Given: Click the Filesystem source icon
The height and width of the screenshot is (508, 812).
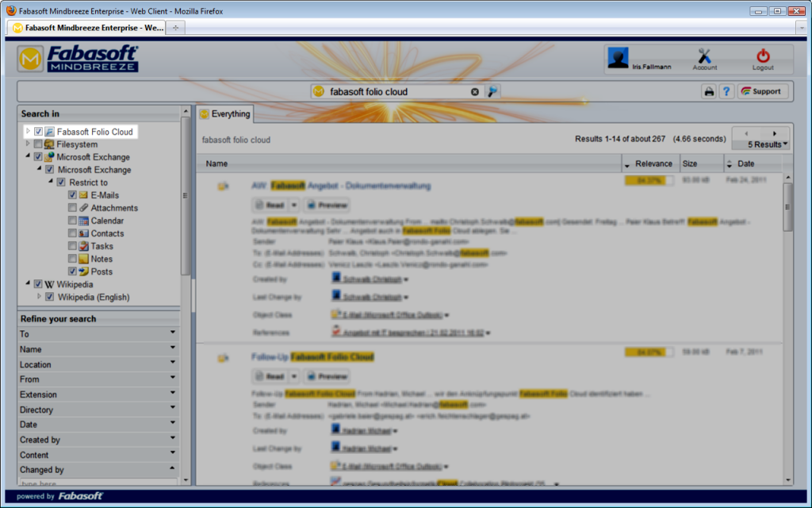Looking at the screenshot, I should click(x=49, y=144).
